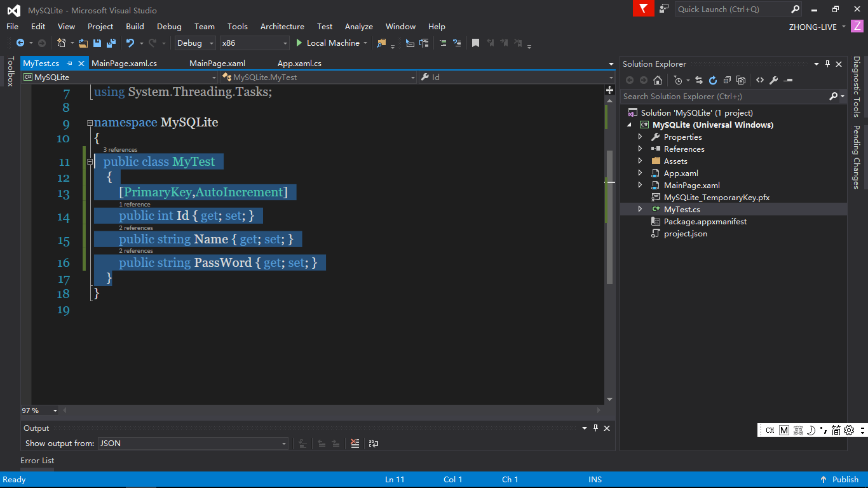Open Properties wrench icon in Solution Explorer

click(773, 80)
